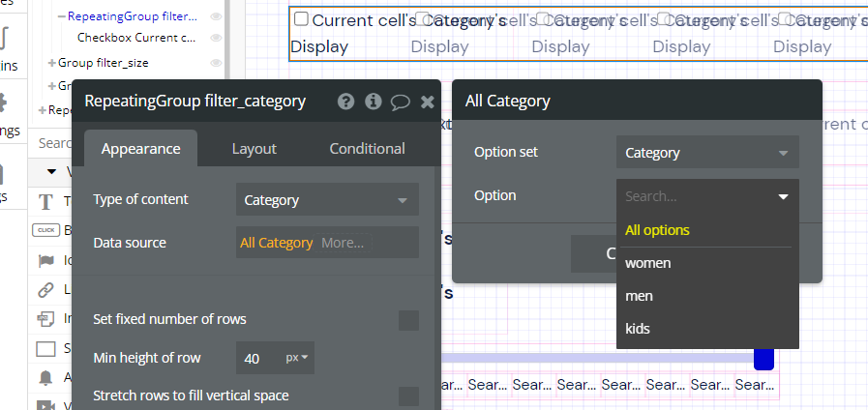Image resolution: width=868 pixels, height=410 pixels.
Task: Check Stretch rows to fill vertical space
Action: [408, 395]
